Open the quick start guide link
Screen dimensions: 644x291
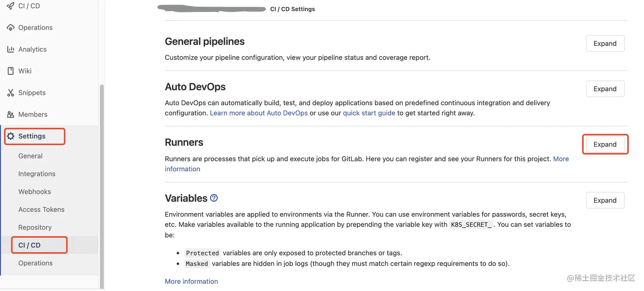[x=369, y=113]
